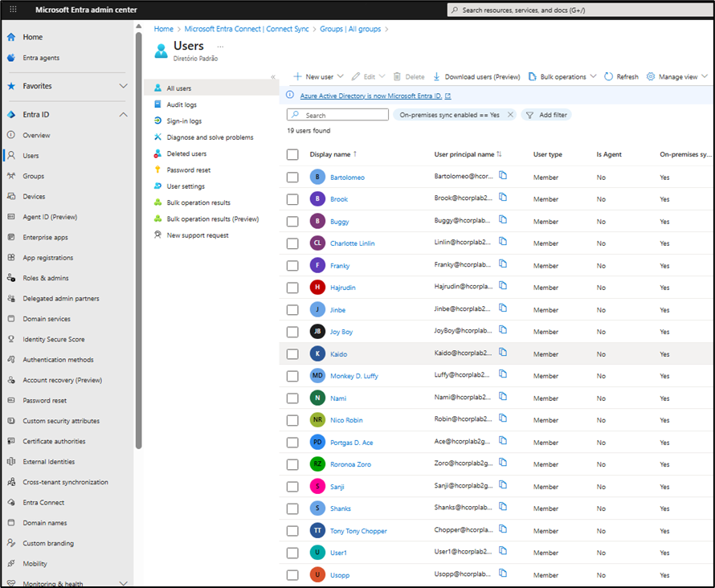Collapse the side menu with double chevron
This screenshot has width=715, height=588.
pos(273,77)
